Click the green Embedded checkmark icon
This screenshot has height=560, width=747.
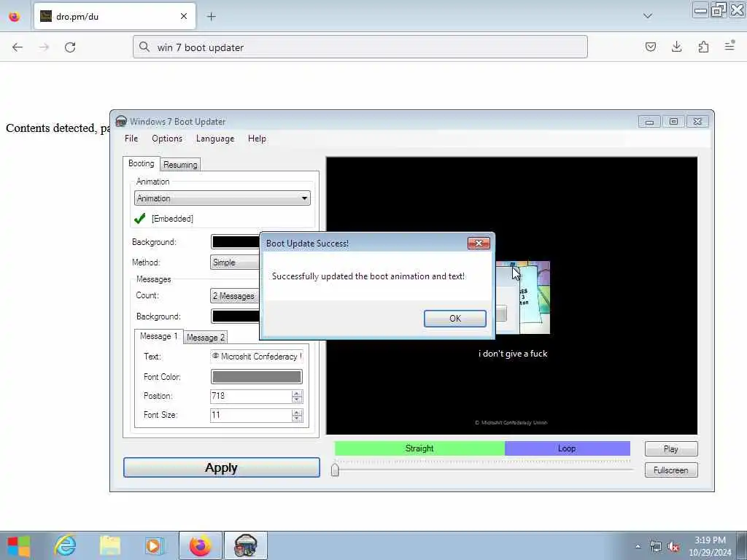coord(139,219)
